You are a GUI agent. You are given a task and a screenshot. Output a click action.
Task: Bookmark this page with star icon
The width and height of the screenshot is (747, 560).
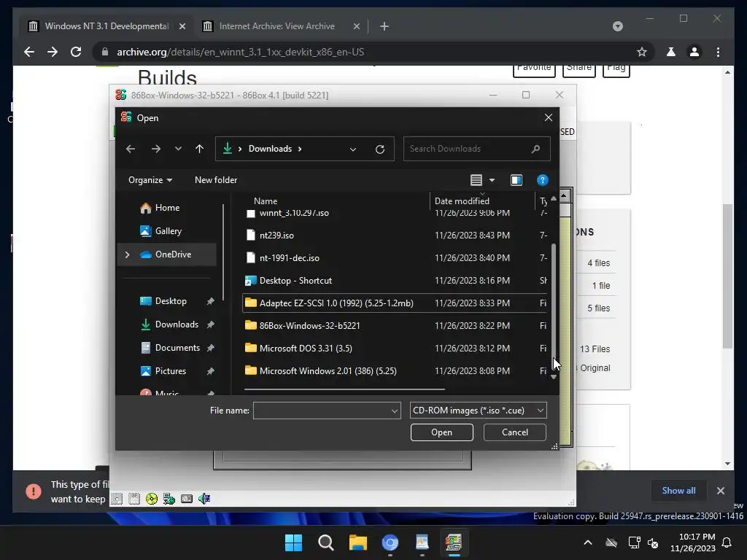tap(642, 52)
